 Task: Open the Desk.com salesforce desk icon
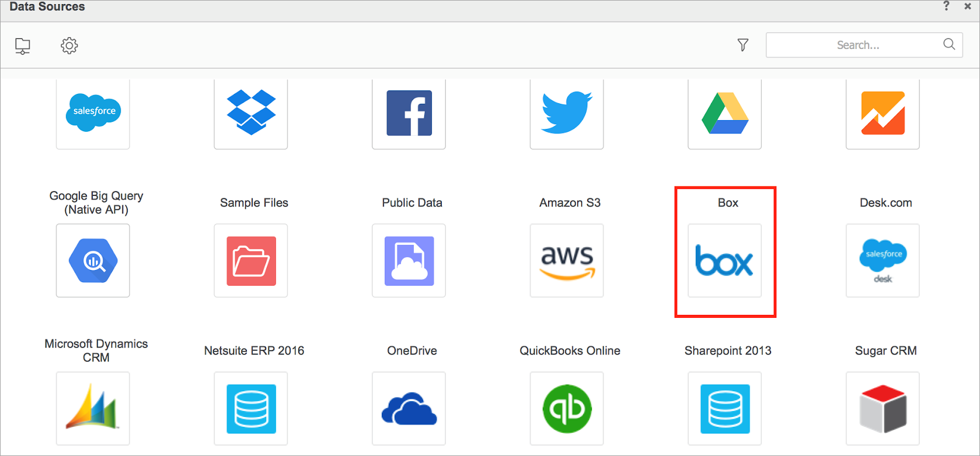click(883, 261)
